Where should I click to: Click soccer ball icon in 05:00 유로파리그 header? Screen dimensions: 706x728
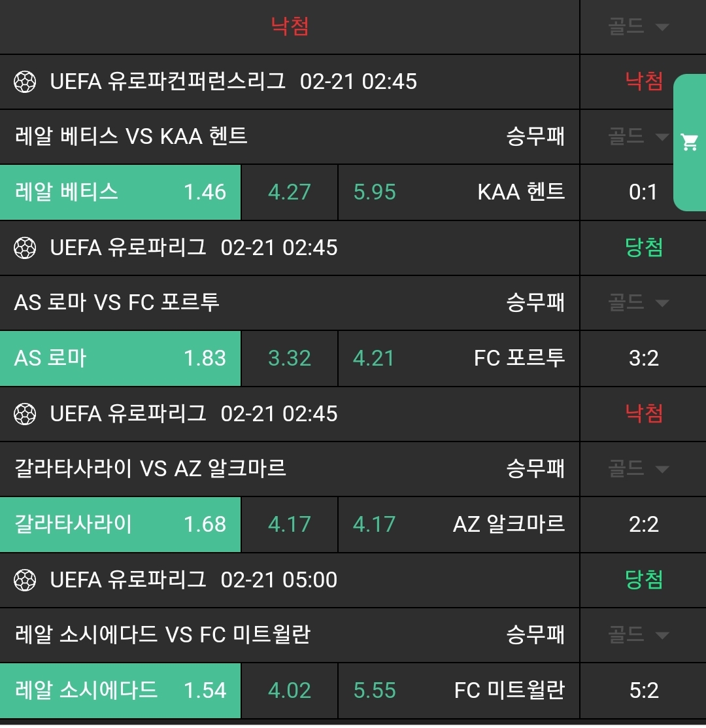(25, 580)
